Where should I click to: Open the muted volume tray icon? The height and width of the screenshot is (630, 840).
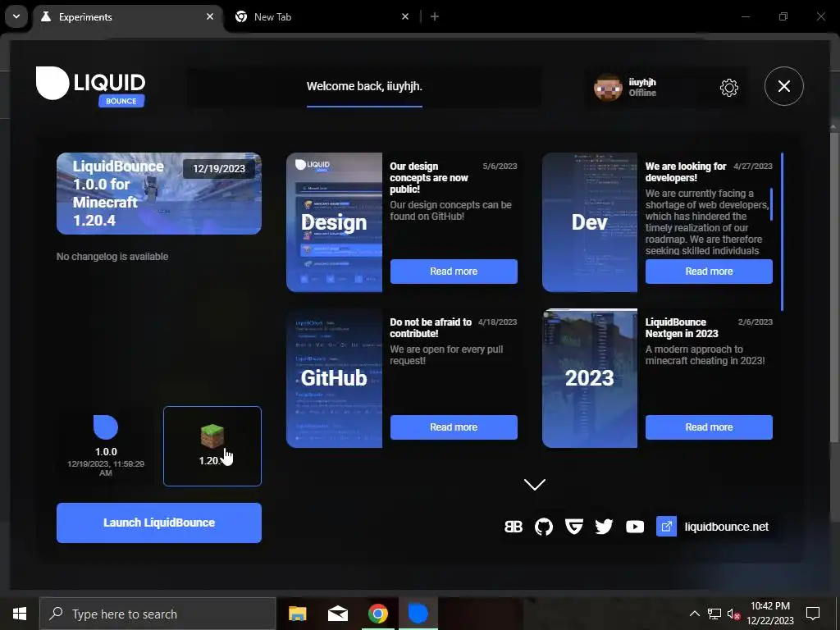(733, 614)
